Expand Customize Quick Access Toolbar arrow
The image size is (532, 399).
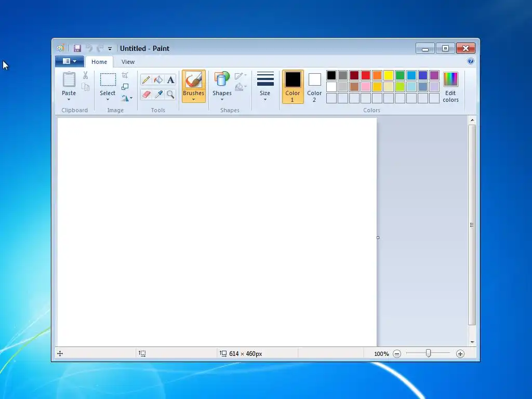tap(110, 49)
